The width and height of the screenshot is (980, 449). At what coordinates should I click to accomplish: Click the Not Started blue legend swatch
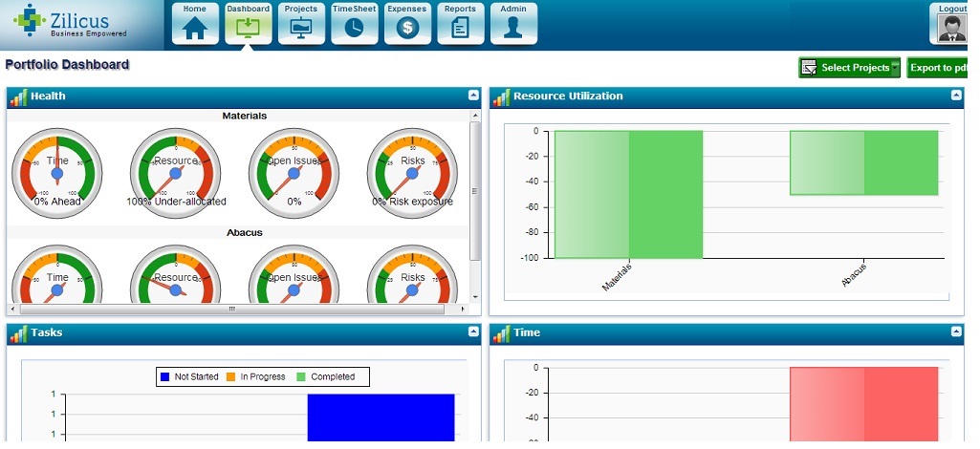165,377
